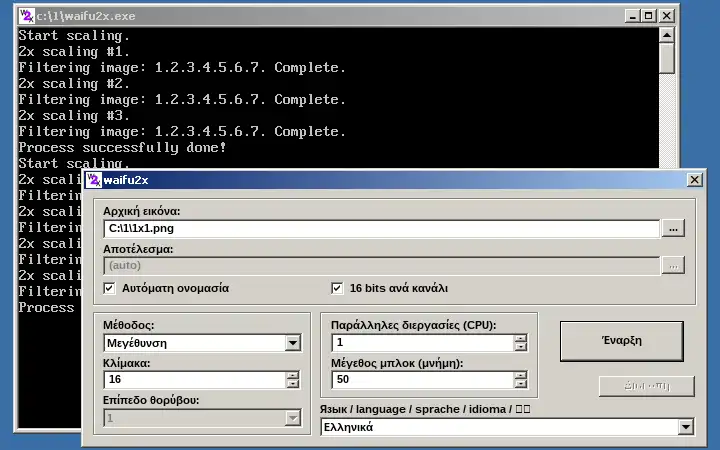The width and height of the screenshot is (720, 450).
Task: Browse for source image with the ... button
Action: 673,229
